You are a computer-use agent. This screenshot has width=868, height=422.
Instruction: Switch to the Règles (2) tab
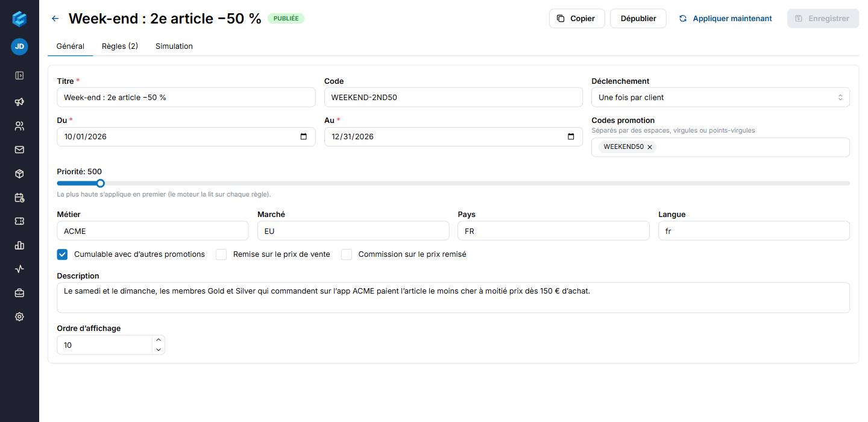pyautogui.click(x=120, y=46)
